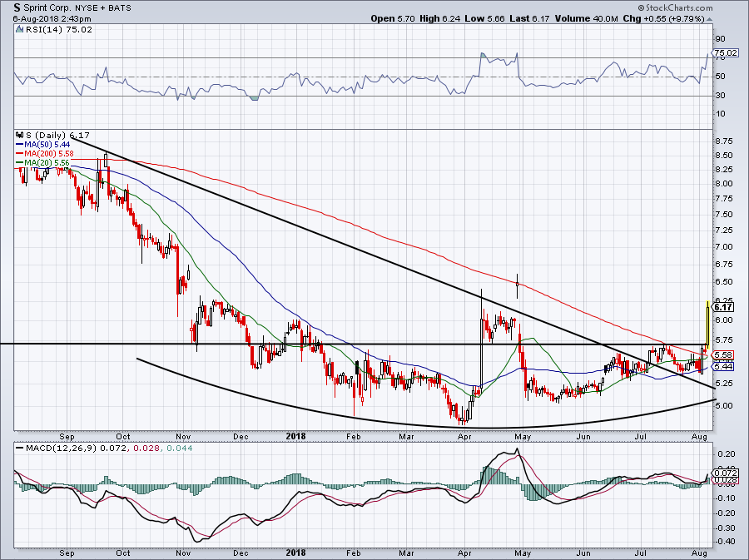Select the blue MA(50) legend color dash

pos(20,145)
